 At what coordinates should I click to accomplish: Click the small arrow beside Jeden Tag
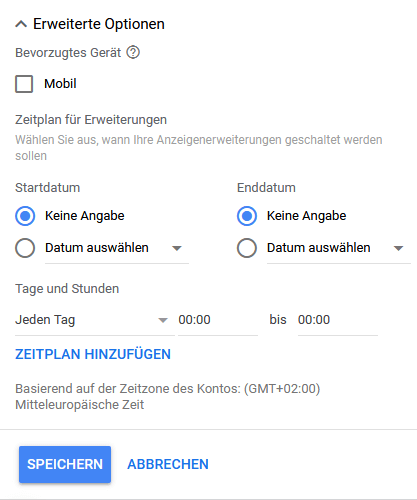click(163, 320)
